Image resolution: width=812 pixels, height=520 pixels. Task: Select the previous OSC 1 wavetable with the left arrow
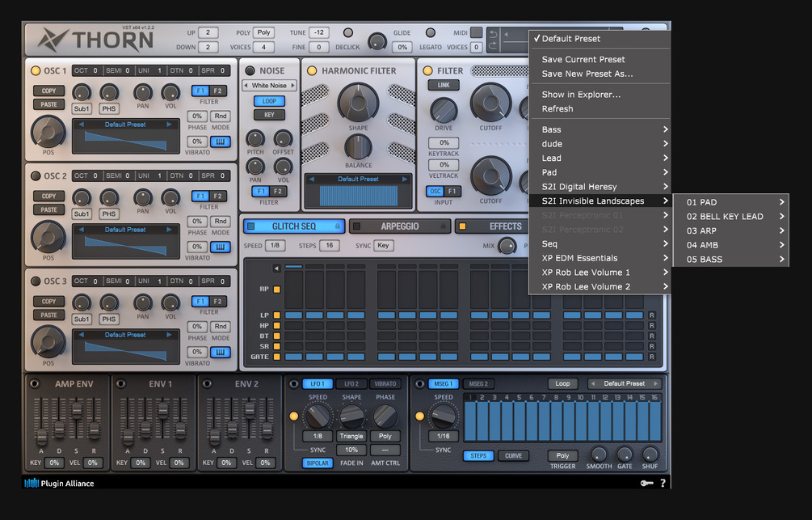coord(82,125)
